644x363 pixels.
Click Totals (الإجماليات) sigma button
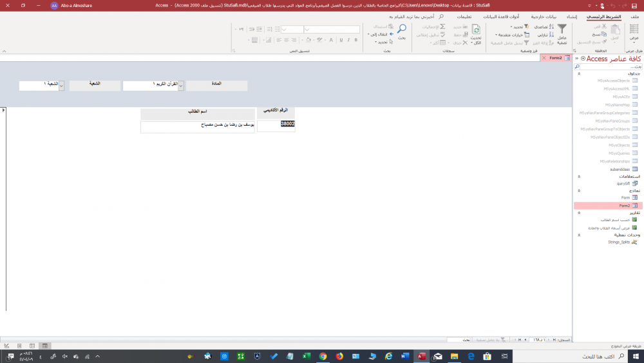tap(433, 26)
